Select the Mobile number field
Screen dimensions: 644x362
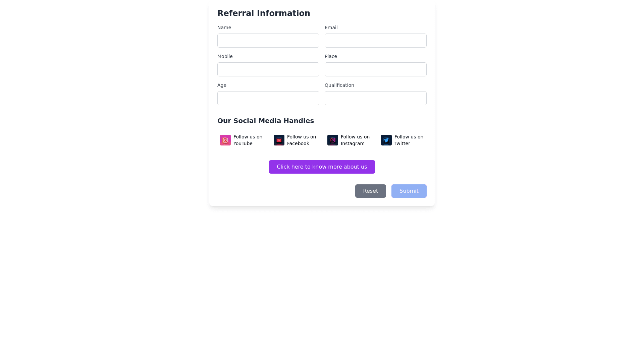coord(268,69)
